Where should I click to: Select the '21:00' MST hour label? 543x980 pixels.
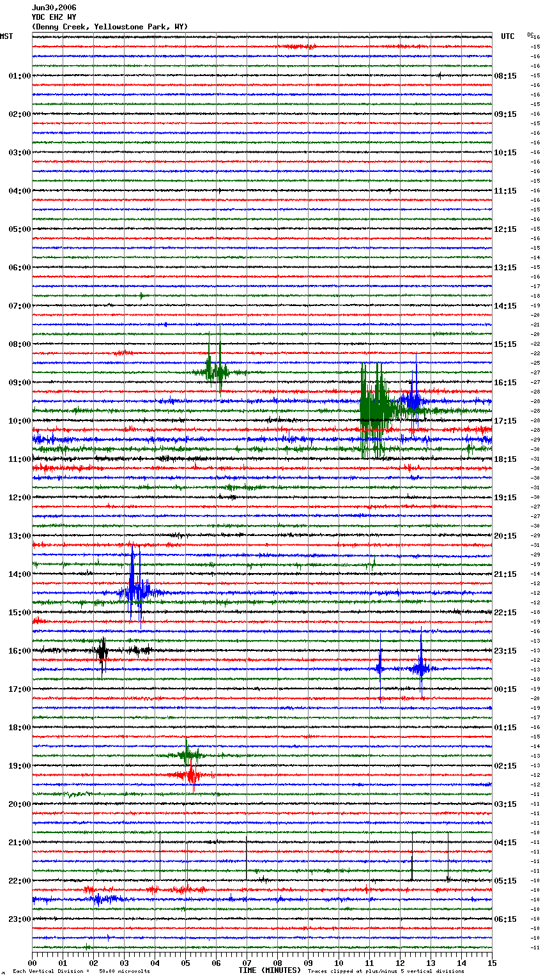click(x=19, y=843)
